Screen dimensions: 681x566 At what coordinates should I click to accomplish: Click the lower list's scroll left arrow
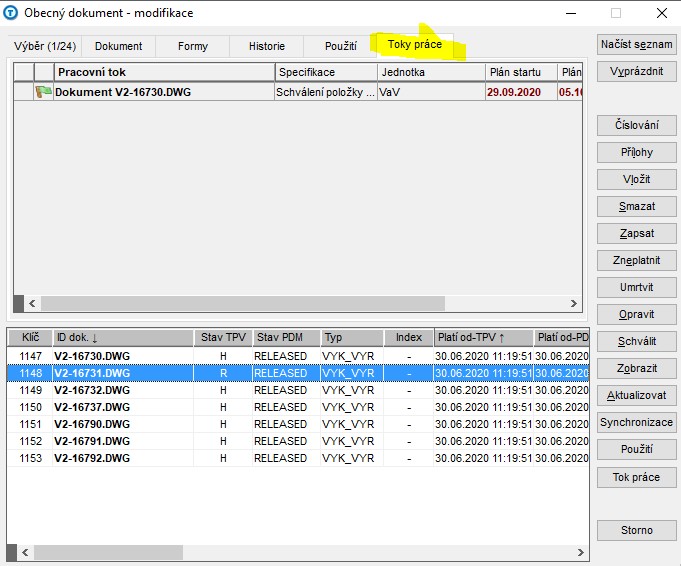pos(25,553)
